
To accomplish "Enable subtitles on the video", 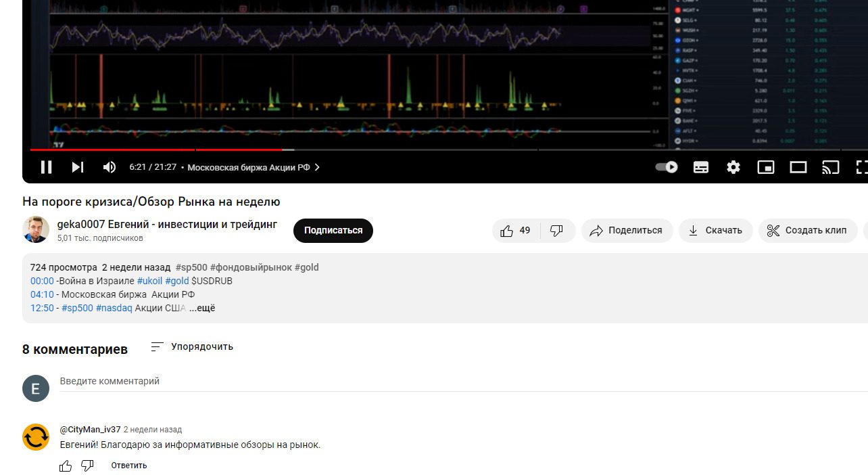I will (x=700, y=167).
